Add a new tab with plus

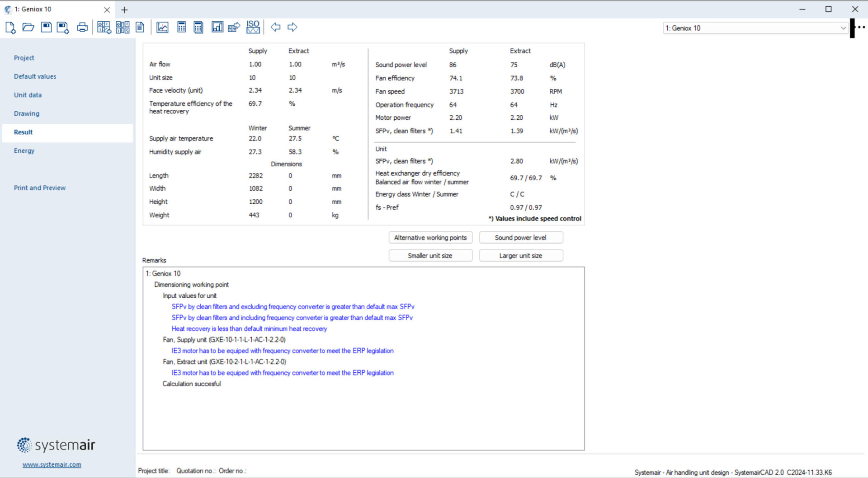click(124, 9)
